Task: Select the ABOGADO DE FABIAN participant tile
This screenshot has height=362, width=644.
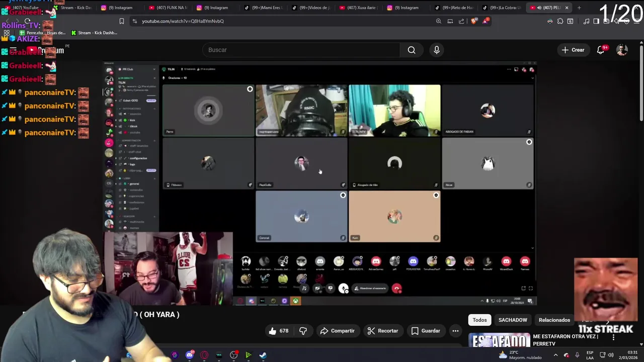Action: click(488, 110)
